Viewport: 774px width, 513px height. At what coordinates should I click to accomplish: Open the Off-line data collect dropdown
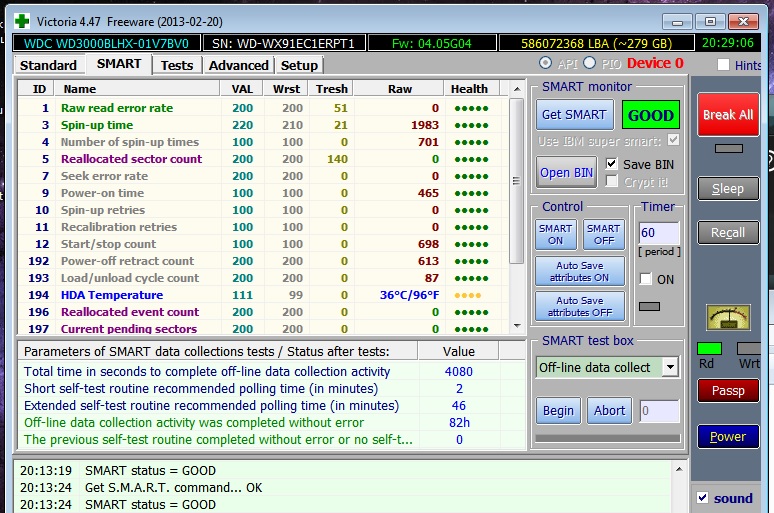669,367
